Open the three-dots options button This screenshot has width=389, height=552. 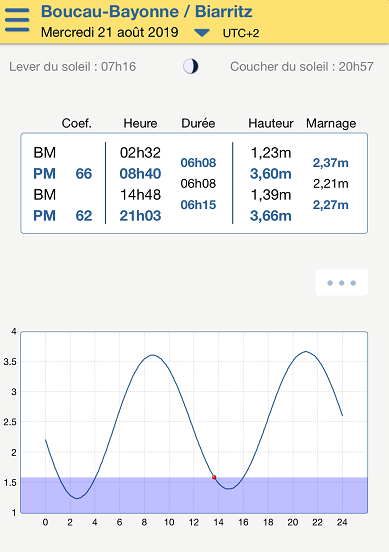[x=341, y=283]
